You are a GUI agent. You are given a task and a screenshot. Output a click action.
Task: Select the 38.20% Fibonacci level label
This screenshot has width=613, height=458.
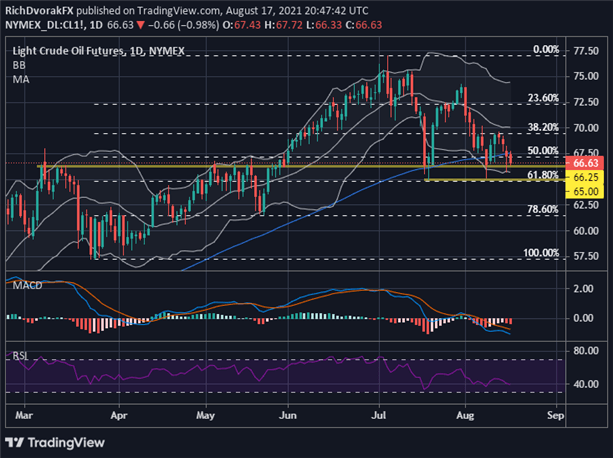point(540,128)
